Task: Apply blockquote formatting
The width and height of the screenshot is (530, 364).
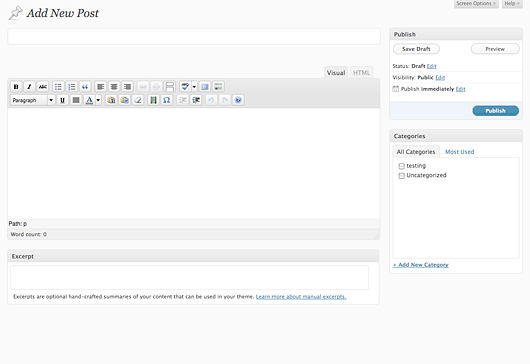Action: [85, 87]
